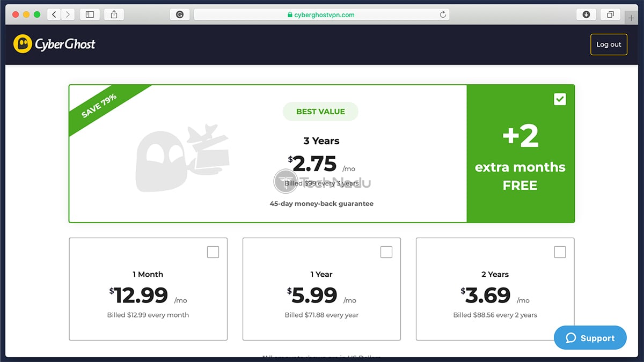Uncheck the 3 Years plan checkbox
644x362 pixels.
(x=560, y=99)
